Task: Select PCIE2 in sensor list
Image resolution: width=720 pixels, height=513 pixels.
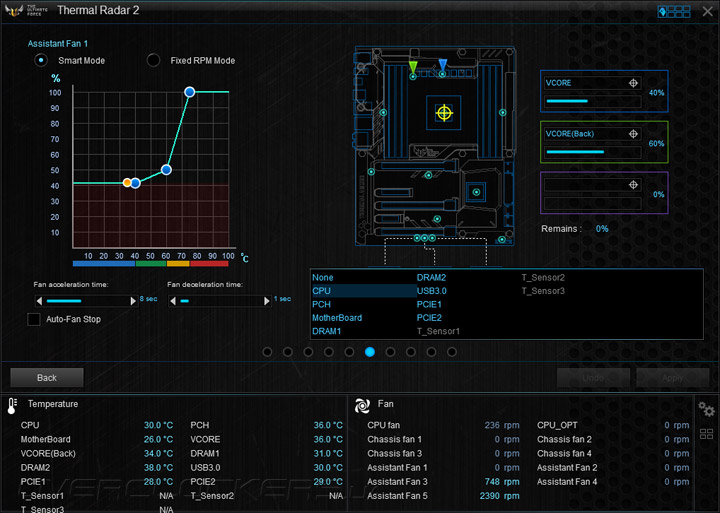Action: (429, 317)
